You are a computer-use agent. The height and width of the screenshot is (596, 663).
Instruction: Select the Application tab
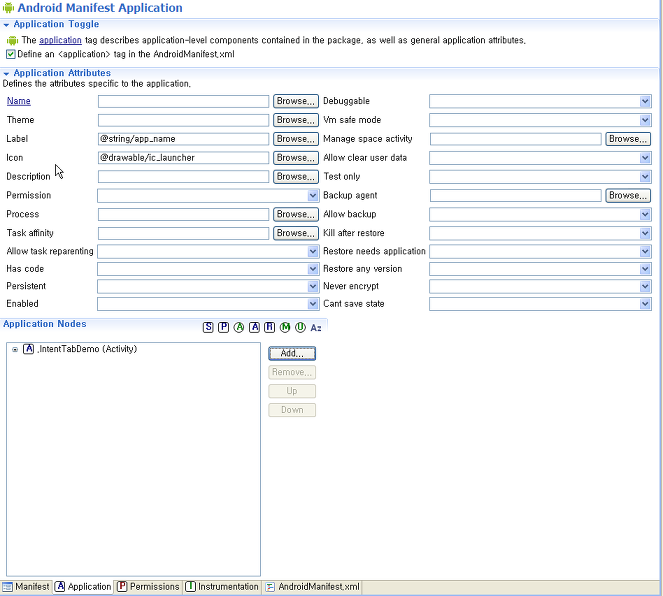click(83, 587)
